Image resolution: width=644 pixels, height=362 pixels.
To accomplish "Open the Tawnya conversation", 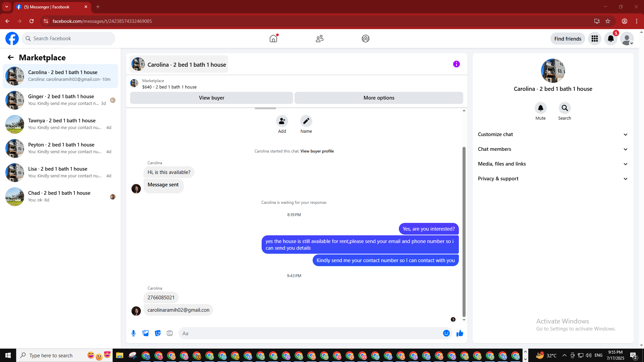I will pyautogui.click(x=60, y=124).
